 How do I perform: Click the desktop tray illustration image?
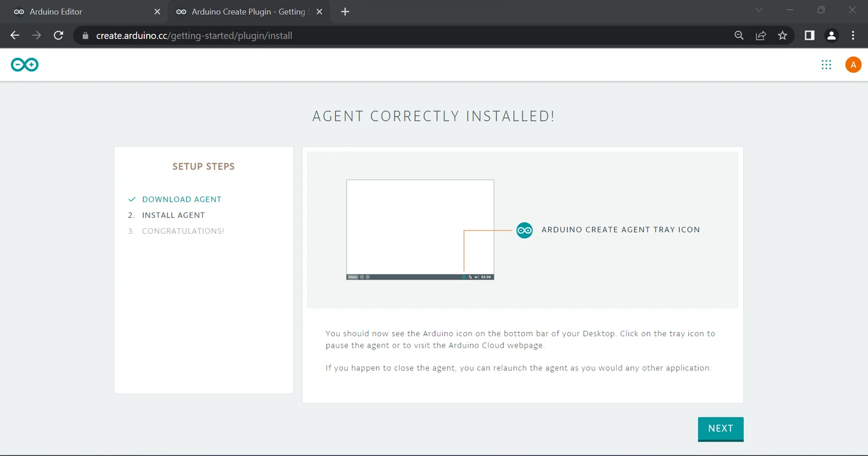(420, 230)
